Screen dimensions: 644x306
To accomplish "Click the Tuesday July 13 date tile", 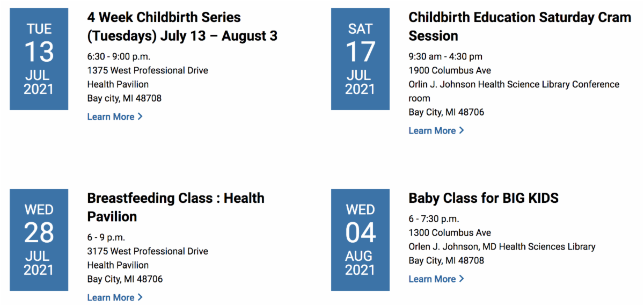I will (39, 59).
